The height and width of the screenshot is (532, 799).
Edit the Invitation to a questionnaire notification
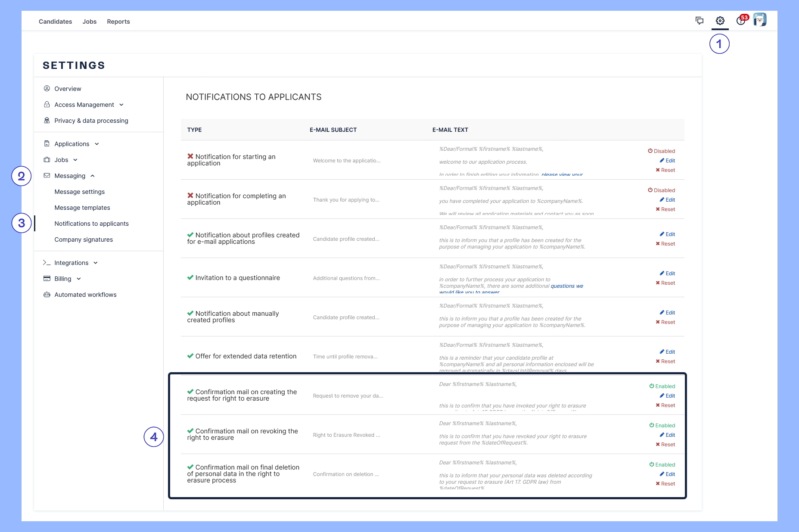[667, 274]
